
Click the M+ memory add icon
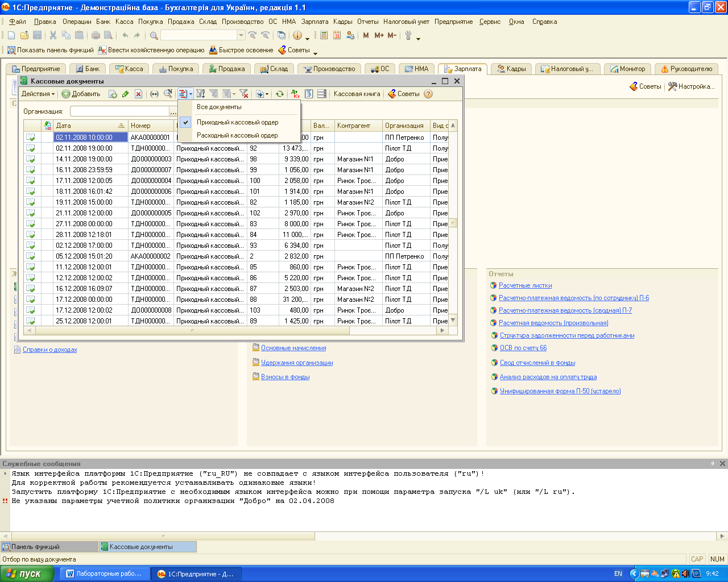coord(379,35)
